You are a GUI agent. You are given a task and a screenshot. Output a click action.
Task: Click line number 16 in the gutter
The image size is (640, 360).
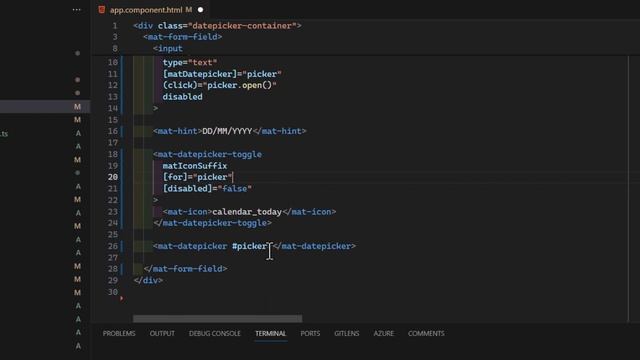coord(113,131)
